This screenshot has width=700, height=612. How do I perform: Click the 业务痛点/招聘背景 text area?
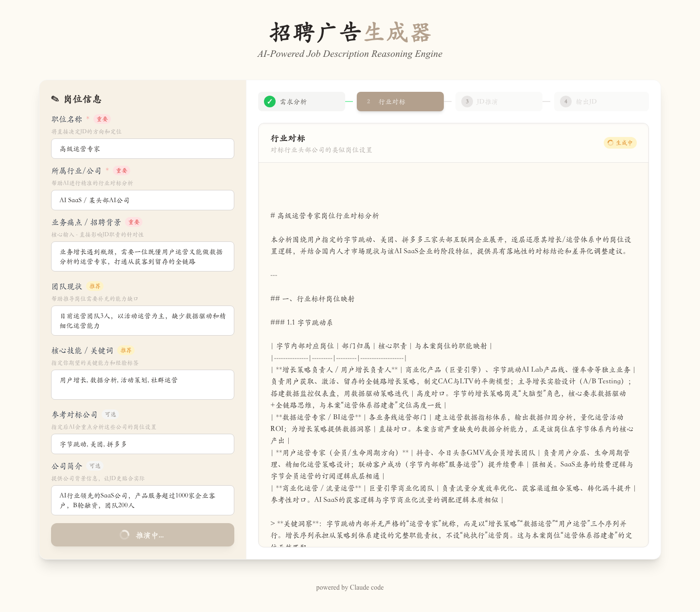142,256
